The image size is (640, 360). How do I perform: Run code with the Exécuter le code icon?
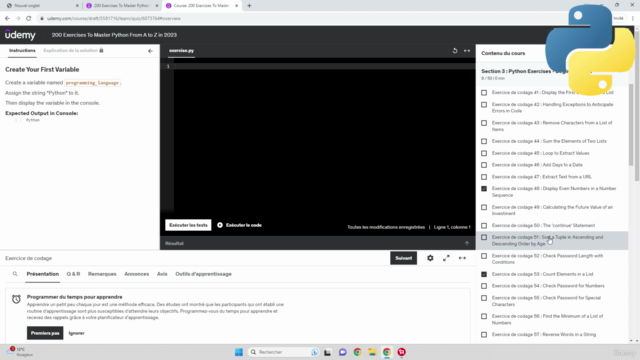point(220,225)
